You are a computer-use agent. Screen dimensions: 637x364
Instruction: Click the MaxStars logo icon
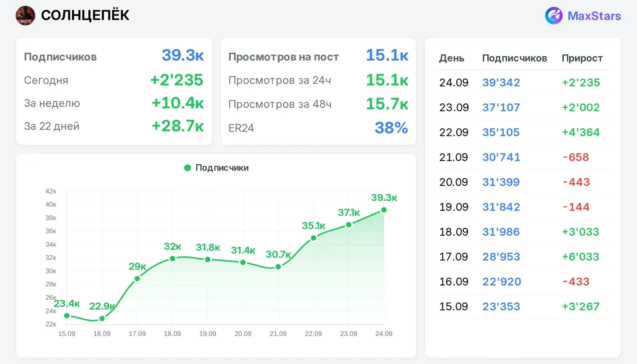click(x=554, y=16)
